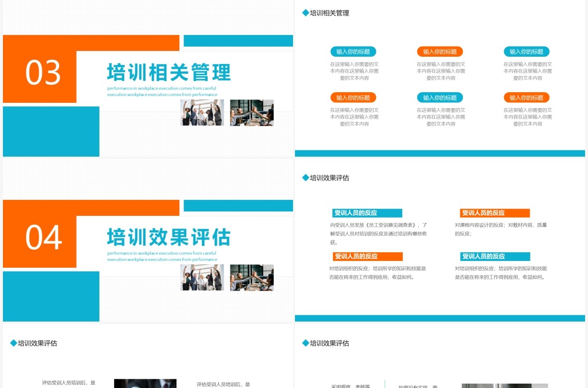Click the diamond bullet on the bottom-left slide heading

tap(14, 343)
